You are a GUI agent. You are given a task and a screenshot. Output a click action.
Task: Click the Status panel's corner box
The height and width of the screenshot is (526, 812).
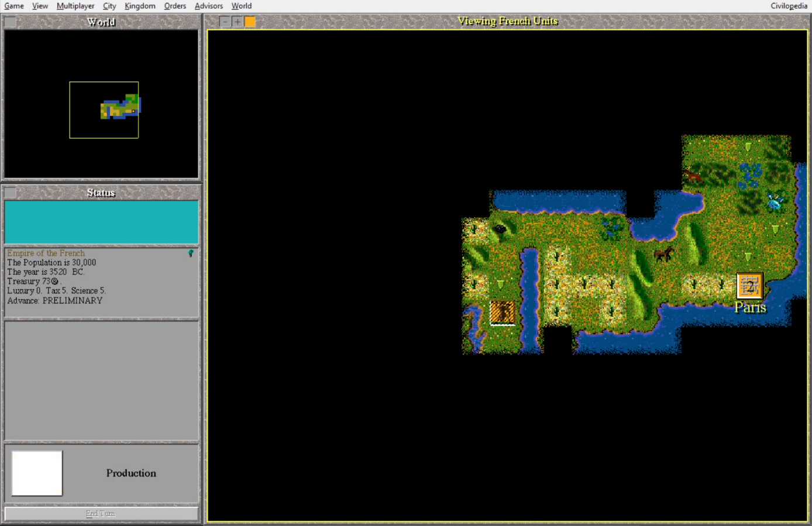click(x=10, y=192)
